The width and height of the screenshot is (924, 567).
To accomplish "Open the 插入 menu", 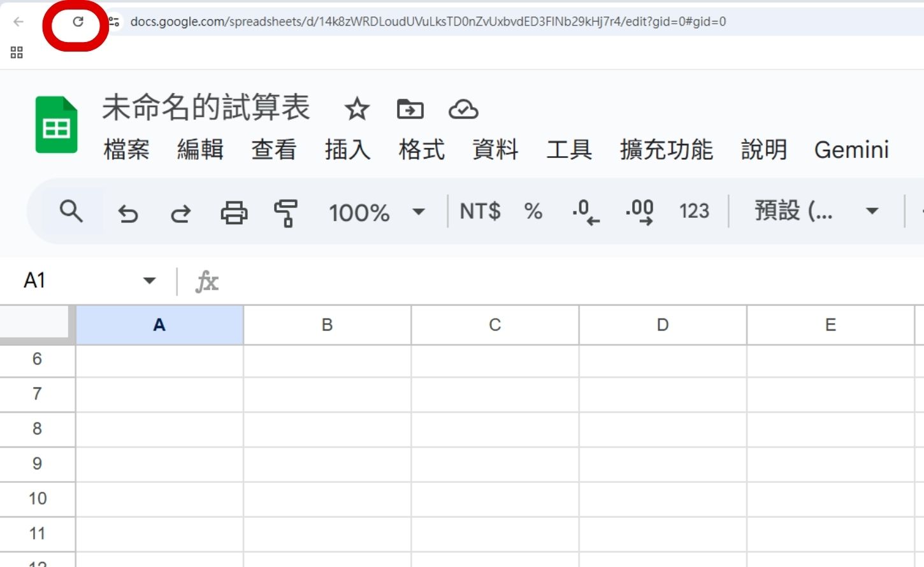I will pyautogui.click(x=348, y=150).
